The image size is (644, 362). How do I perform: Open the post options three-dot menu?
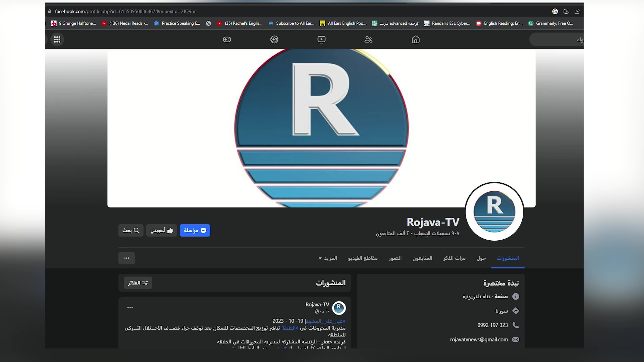coord(130,307)
